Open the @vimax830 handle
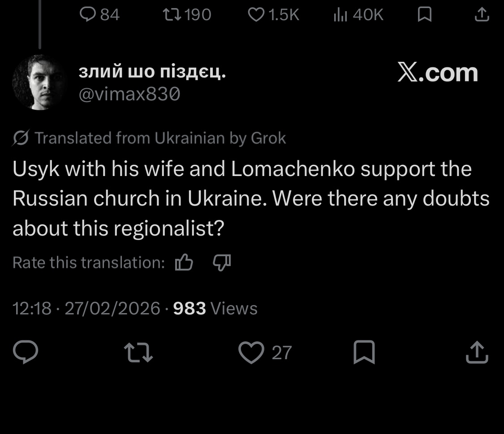The width and height of the screenshot is (504, 434). pyautogui.click(x=129, y=95)
